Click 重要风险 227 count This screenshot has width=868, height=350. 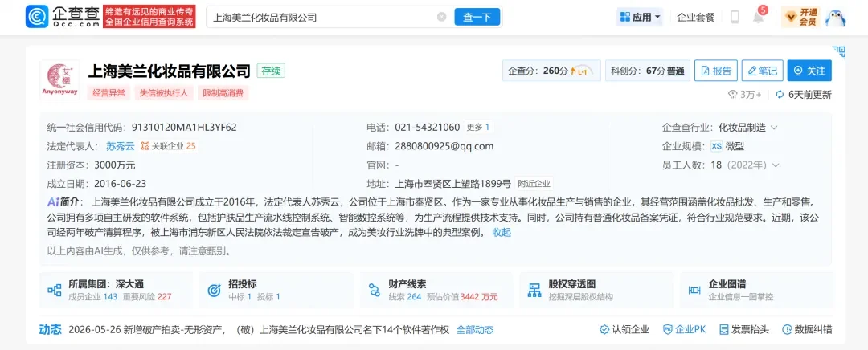point(149,297)
